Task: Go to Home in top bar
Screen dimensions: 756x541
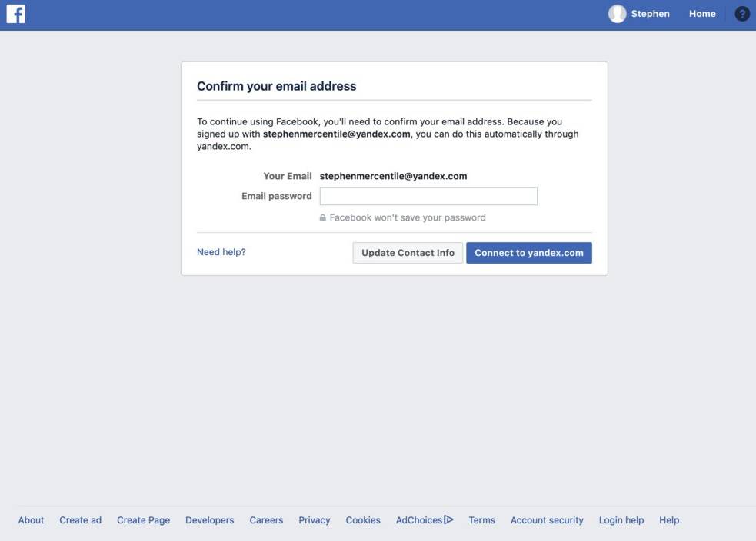Action: pyautogui.click(x=702, y=14)
